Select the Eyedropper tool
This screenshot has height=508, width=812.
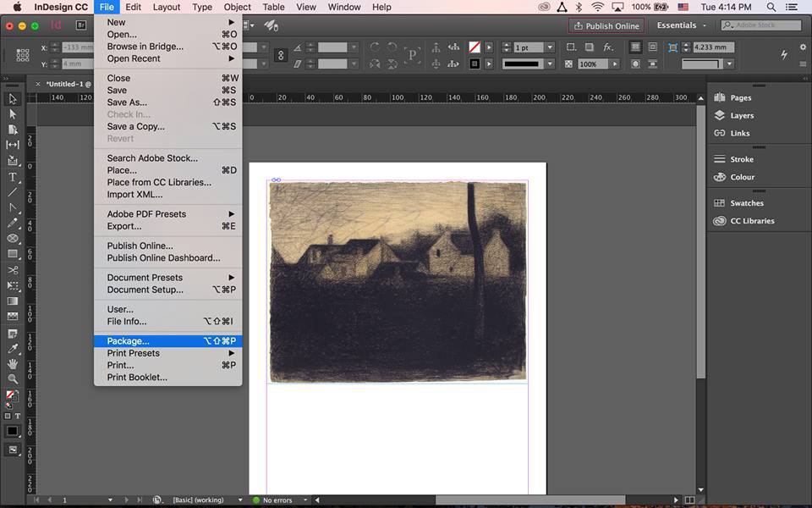tap(13, 348)
